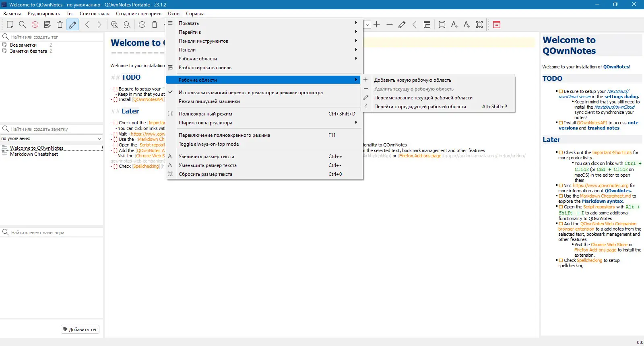Open note history via the clock icon
The image size is (644, 346).
[x=142, y=25]
